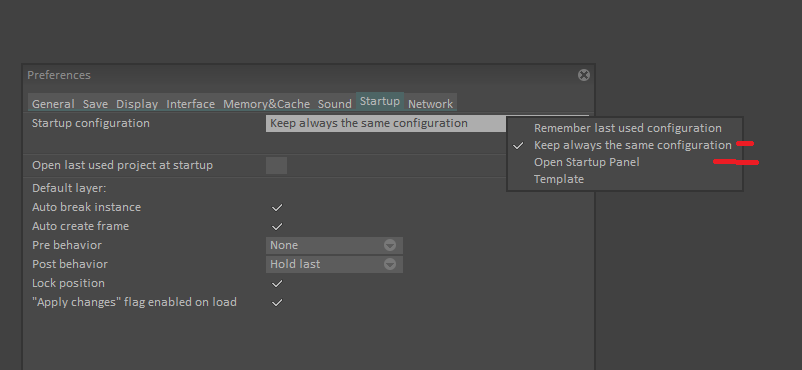Toggle Auto break instance checkbox
The height and width of the screenshot is (370, 802).
tap(277, 208)
